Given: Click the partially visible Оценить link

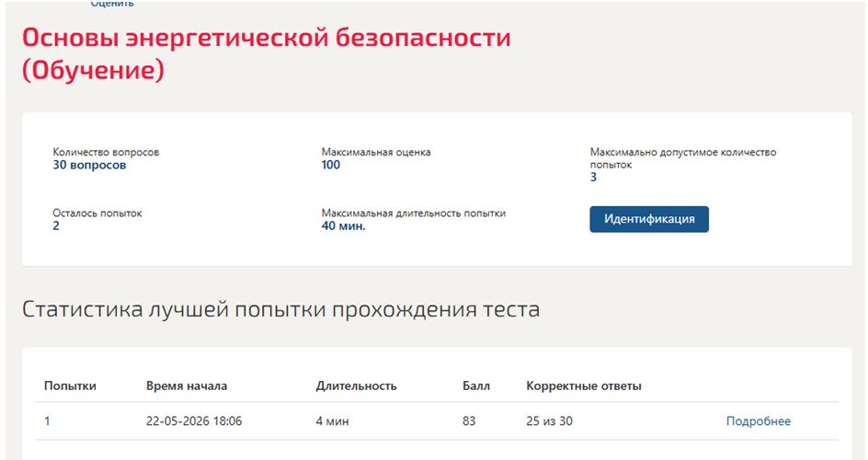Looking at the screenshot, I should point(112,4).
